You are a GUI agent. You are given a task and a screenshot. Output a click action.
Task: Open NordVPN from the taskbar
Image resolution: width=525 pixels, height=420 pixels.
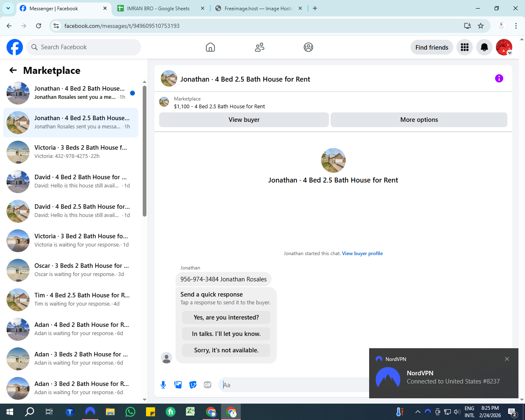pyautogui.click(x=90, y=412)
